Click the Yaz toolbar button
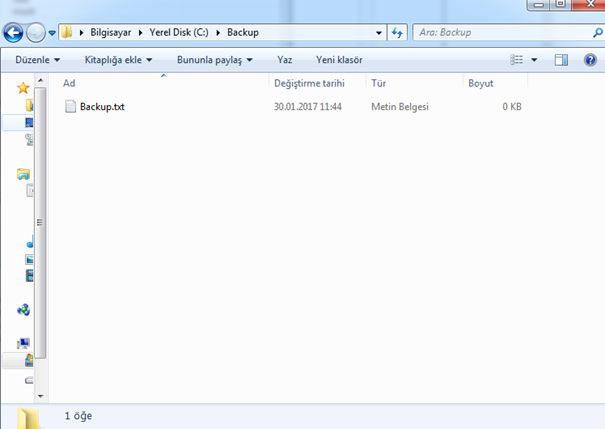Viewport: 605px width, 429px height. click(x=284, y=60)
